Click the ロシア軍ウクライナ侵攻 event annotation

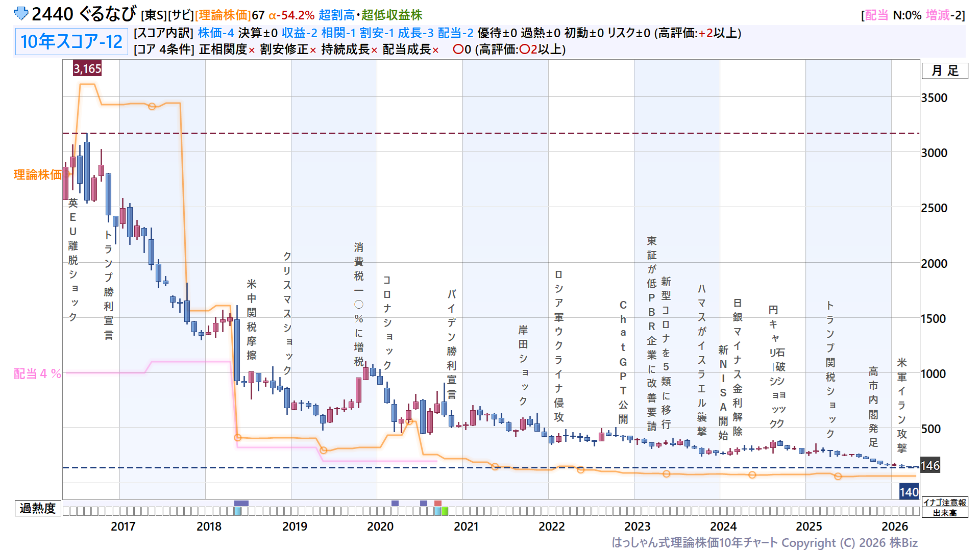tap(559, 346)
